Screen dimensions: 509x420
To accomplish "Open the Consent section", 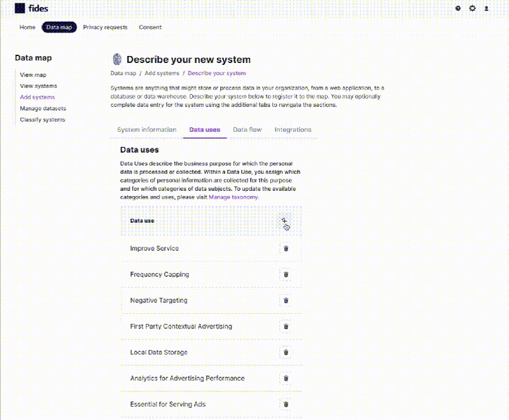I will click(150, 27).
